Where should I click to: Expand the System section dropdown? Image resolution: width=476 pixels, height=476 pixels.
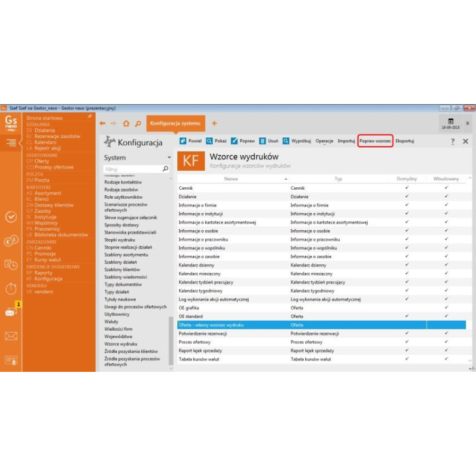(x=170, y=158)
